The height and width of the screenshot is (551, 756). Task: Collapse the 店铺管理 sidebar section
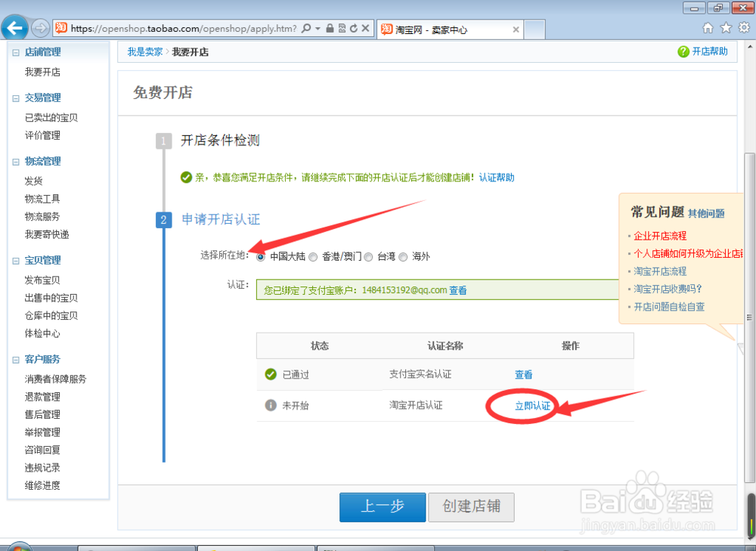pos(16,53)
